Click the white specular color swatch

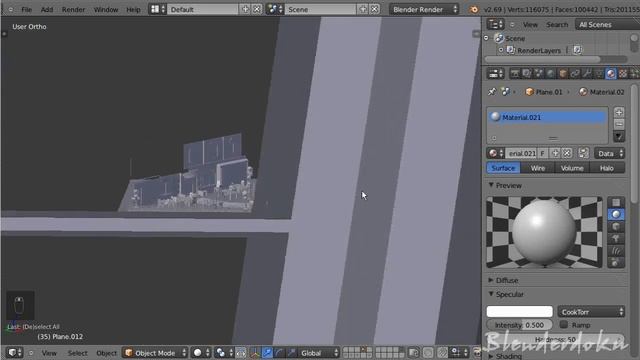[520, 311]
